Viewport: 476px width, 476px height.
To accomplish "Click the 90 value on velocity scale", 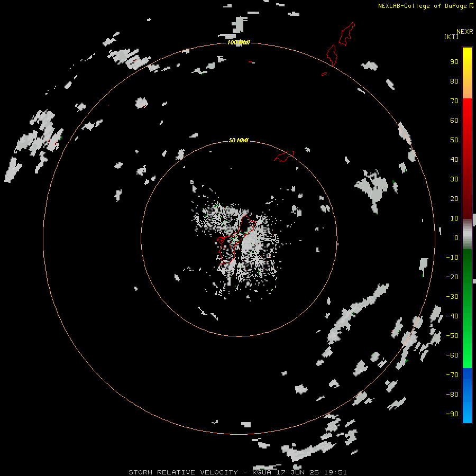I will (x=454, y=62).
